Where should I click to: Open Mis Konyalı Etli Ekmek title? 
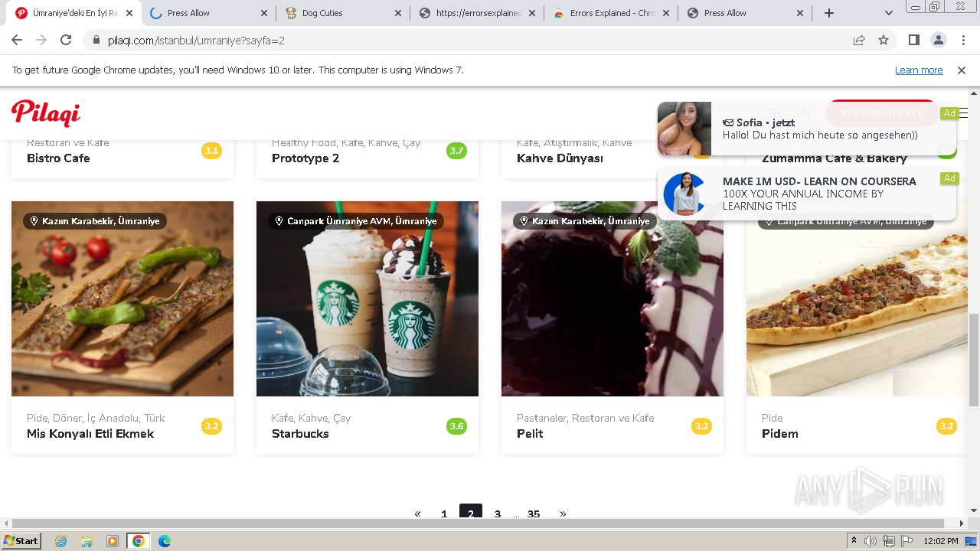[90, 434]
